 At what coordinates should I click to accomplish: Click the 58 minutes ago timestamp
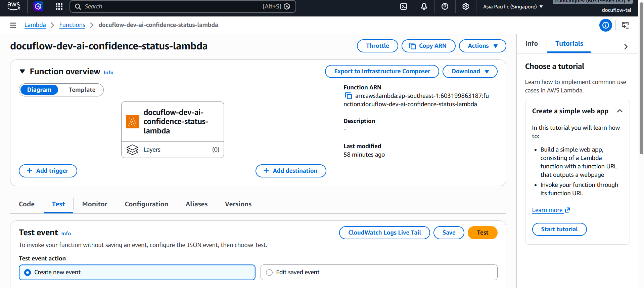(364, 155)
